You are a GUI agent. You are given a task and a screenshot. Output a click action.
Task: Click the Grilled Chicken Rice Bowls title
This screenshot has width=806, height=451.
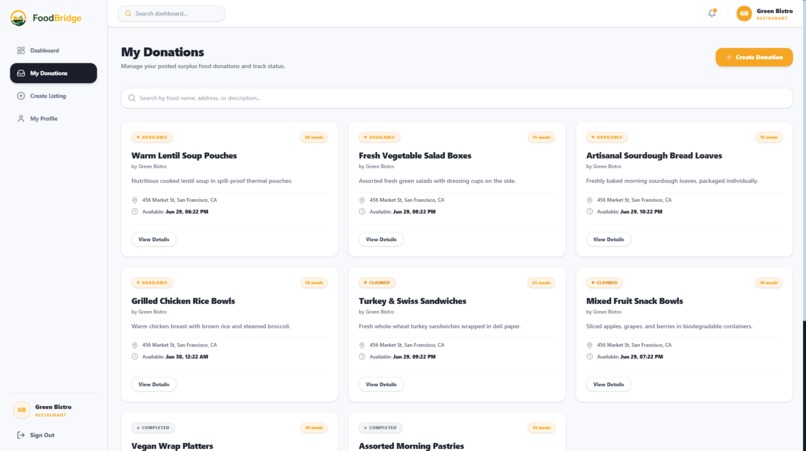pyautogui.click(x=183, y=301)
